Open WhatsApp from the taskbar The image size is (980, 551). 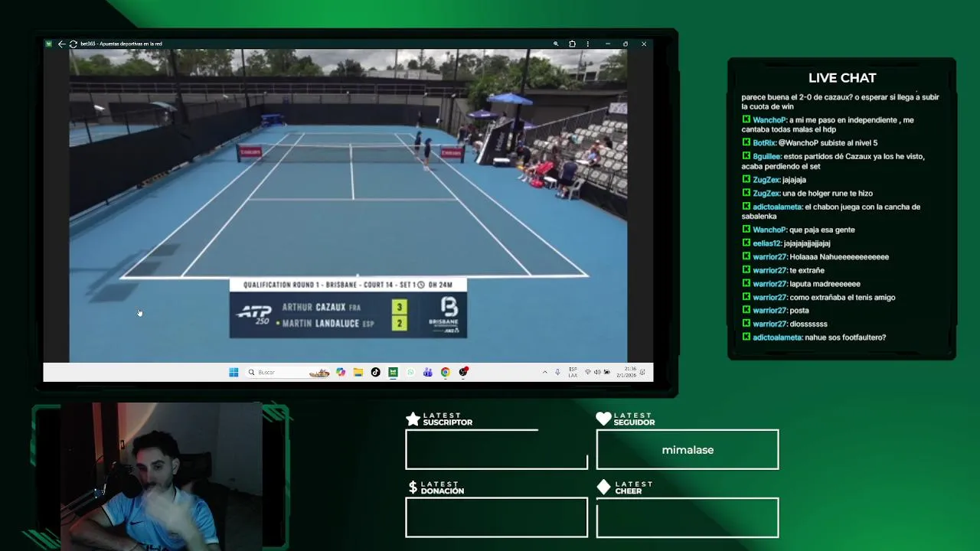pyautogui.click(x=410, y=372)
